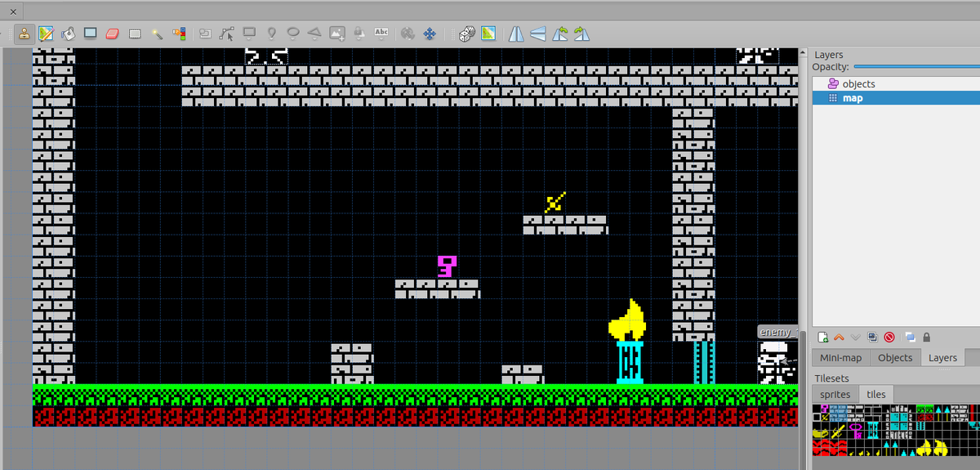
Task: Choose the Insert Text tool
Action: pyautogui.click(x=381, y=33)
